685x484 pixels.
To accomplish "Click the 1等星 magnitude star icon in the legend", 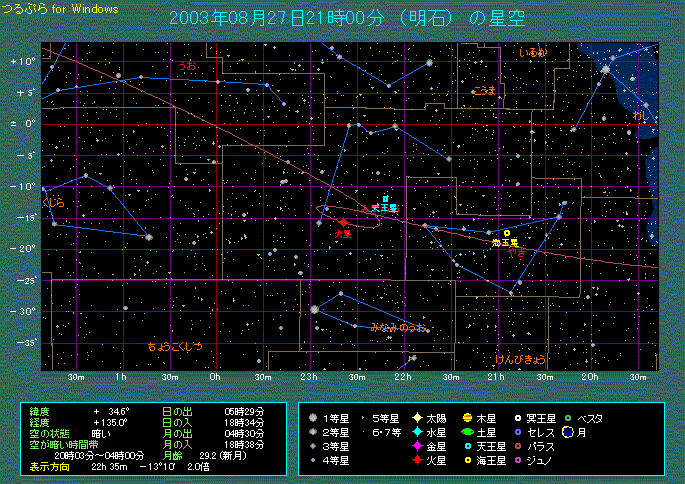I will (314, 417).
